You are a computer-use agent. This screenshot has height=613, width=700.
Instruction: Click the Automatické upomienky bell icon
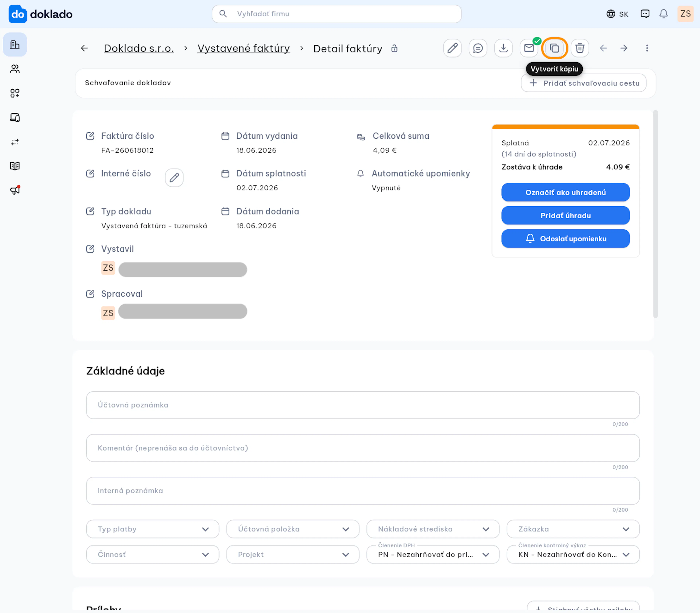tap(360, 173)
